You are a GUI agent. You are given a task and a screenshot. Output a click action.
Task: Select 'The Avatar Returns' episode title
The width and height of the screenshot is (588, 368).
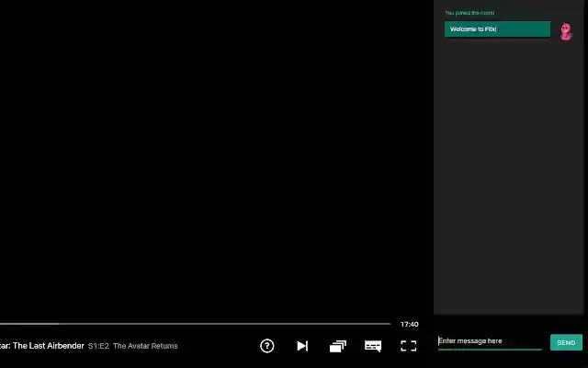point(145,346)
